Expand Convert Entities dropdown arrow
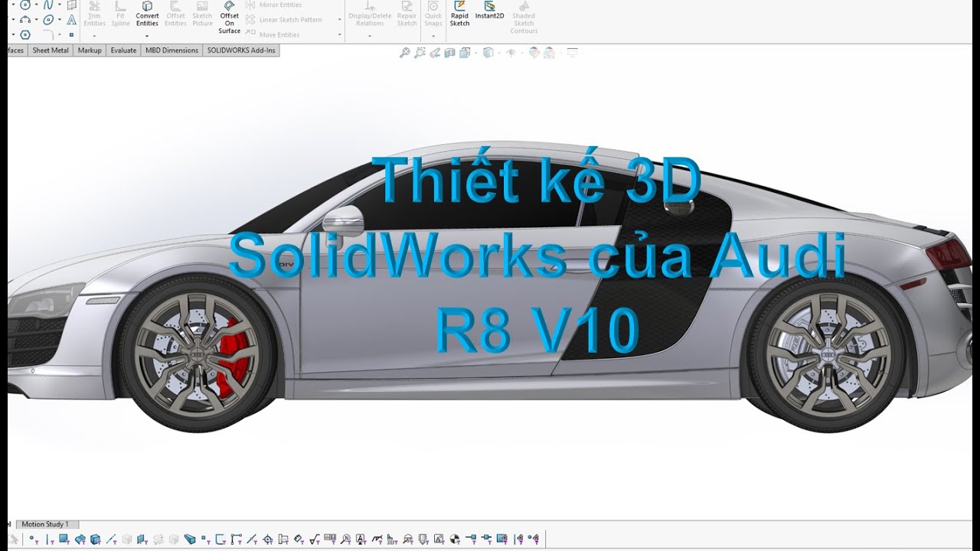 [147, 36]
